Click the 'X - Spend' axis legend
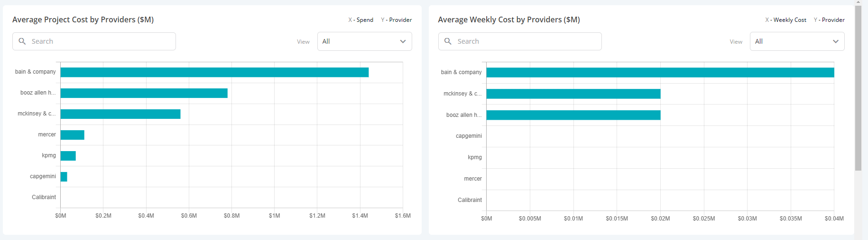The width and height of the screenshot is (868, 240). click(x=361, y=20)
